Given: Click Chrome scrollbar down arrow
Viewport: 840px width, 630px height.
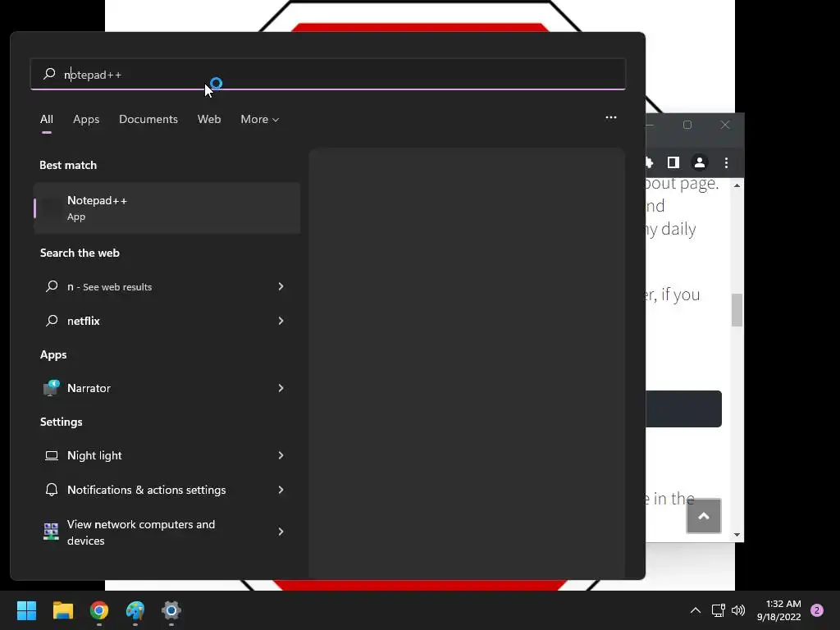Looking at the screenshot, I should tap(737, 535).
